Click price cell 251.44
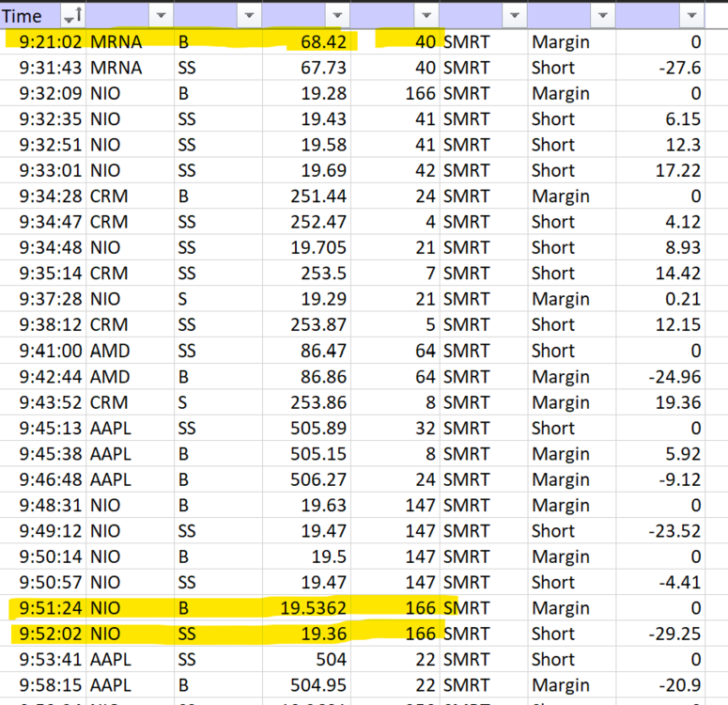 (x=306, y=196)
